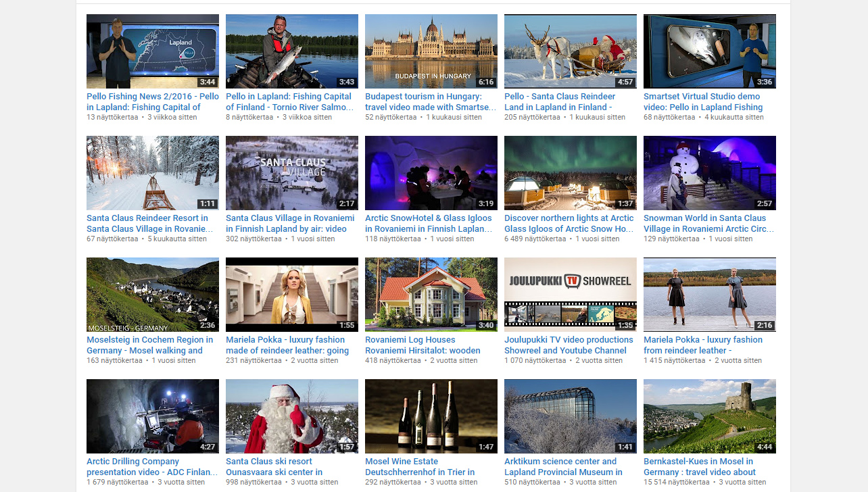Open 'Arctic SnowHotel & Glass Igloos' link

(x=429, y=223)
